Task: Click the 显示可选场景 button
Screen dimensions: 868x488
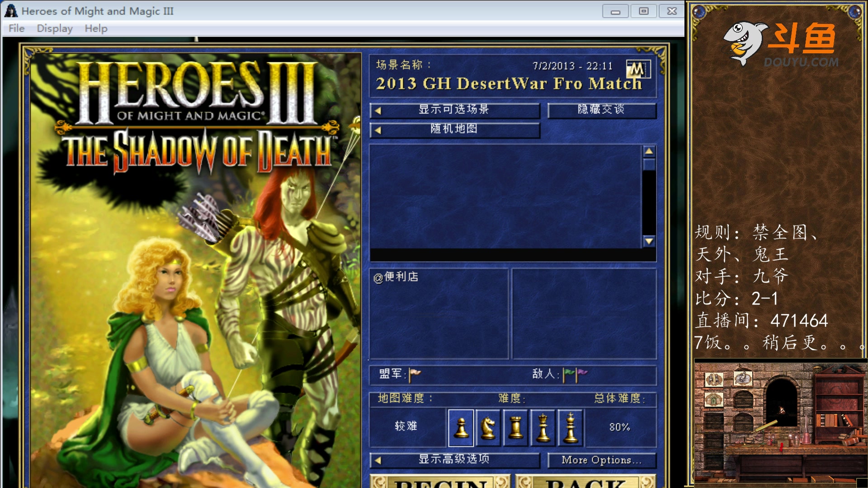Action: pos(455,110)
